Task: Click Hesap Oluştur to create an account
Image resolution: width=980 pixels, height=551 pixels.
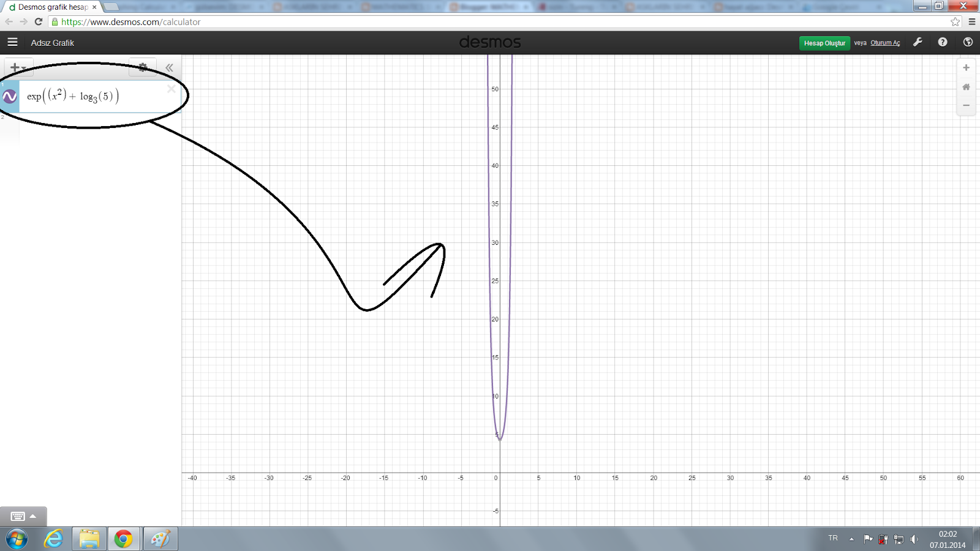Action: [x=824, y=43]
